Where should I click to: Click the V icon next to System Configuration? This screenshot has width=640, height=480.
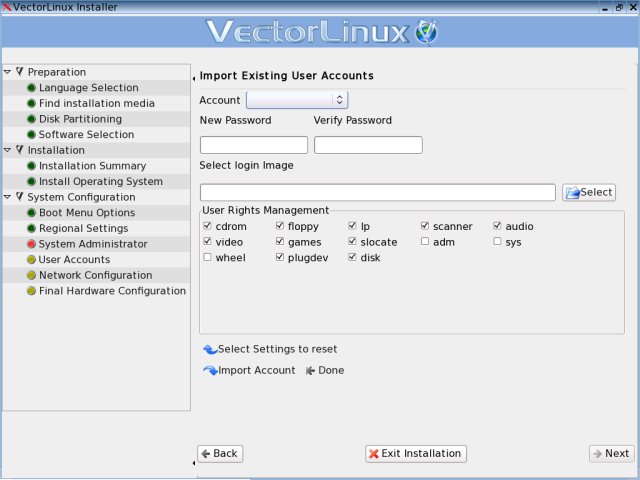[19, 197]
